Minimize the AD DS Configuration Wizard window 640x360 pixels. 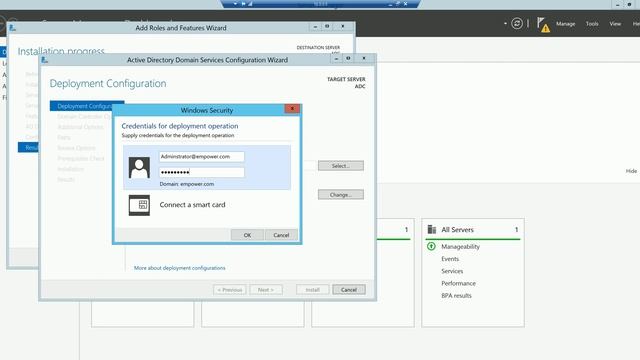point(336,58)
